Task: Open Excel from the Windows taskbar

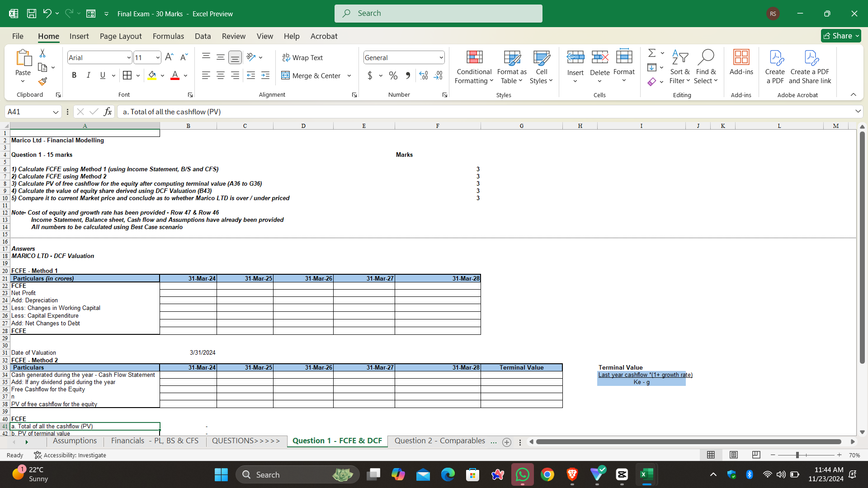Action: coord(646,474)
